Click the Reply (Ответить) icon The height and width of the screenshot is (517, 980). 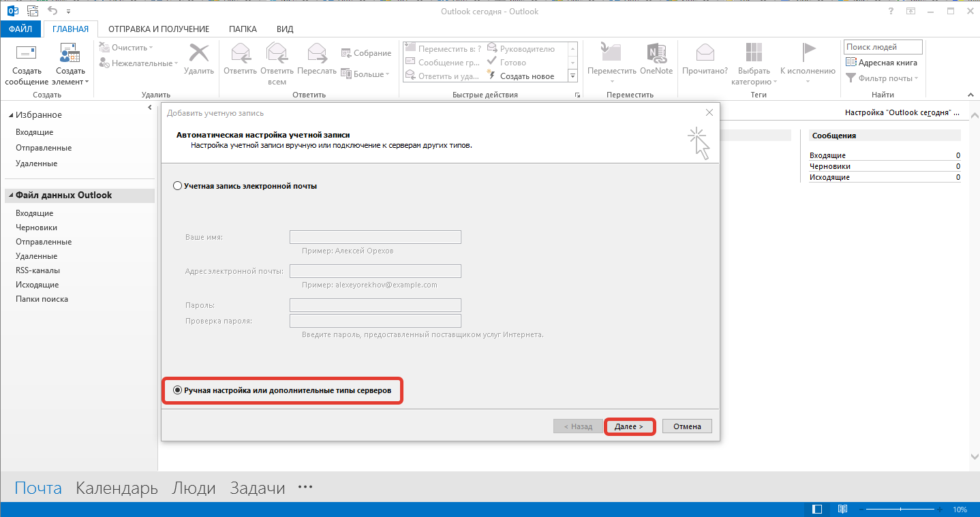(x=241, y=54)
